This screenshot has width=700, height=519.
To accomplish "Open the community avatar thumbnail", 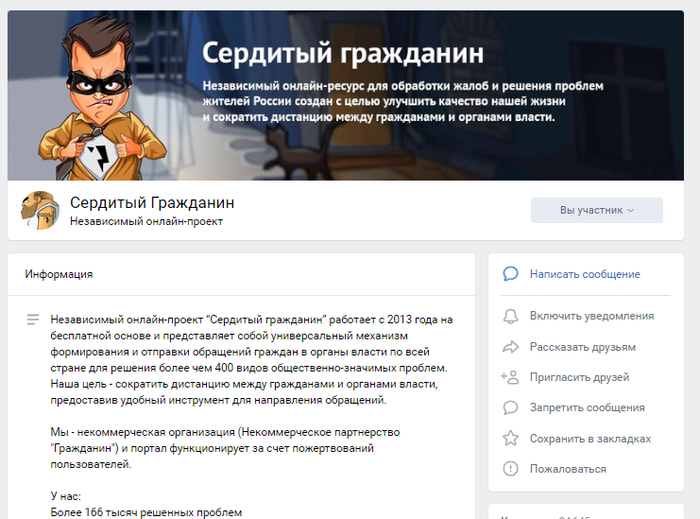I will (40, 210).
